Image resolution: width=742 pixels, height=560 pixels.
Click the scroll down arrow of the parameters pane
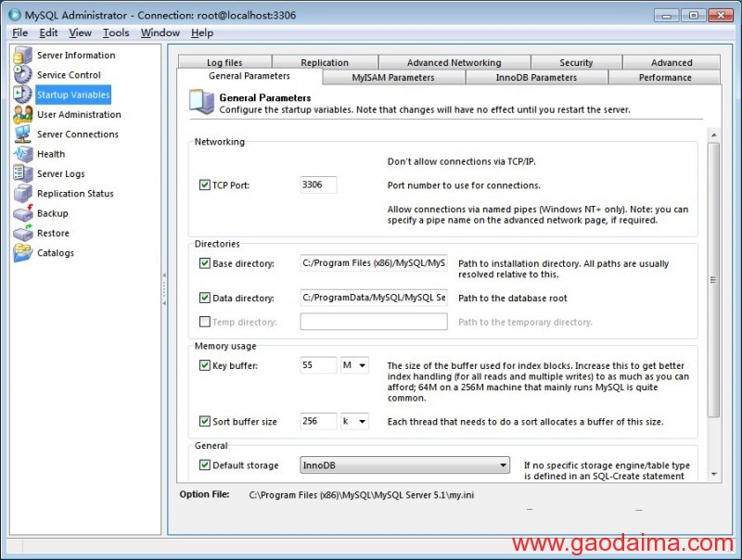pyautogui.click(x=713, y=474)
